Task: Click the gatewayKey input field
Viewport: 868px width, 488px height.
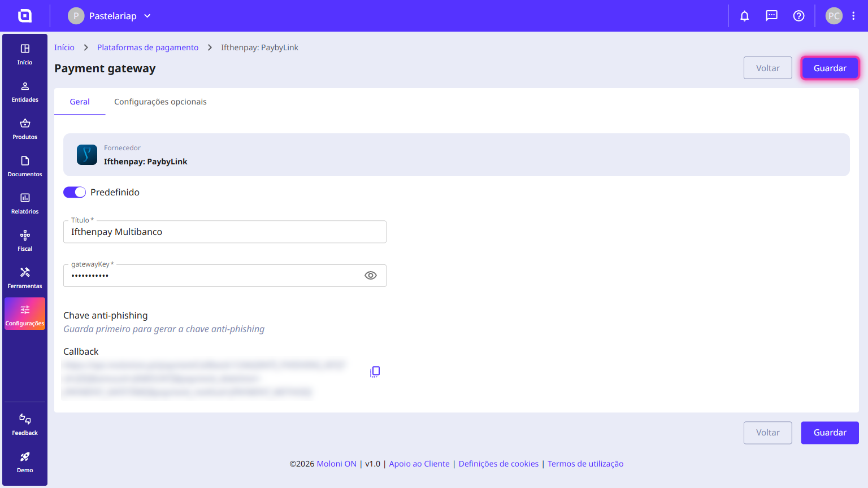Action: (x=225, y=276)
